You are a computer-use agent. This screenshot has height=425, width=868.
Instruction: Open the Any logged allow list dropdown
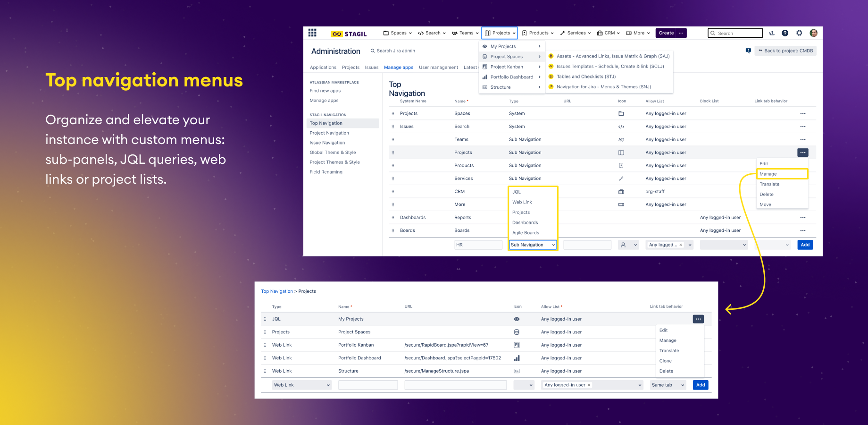pyautogui.click(x=669, y=245)
